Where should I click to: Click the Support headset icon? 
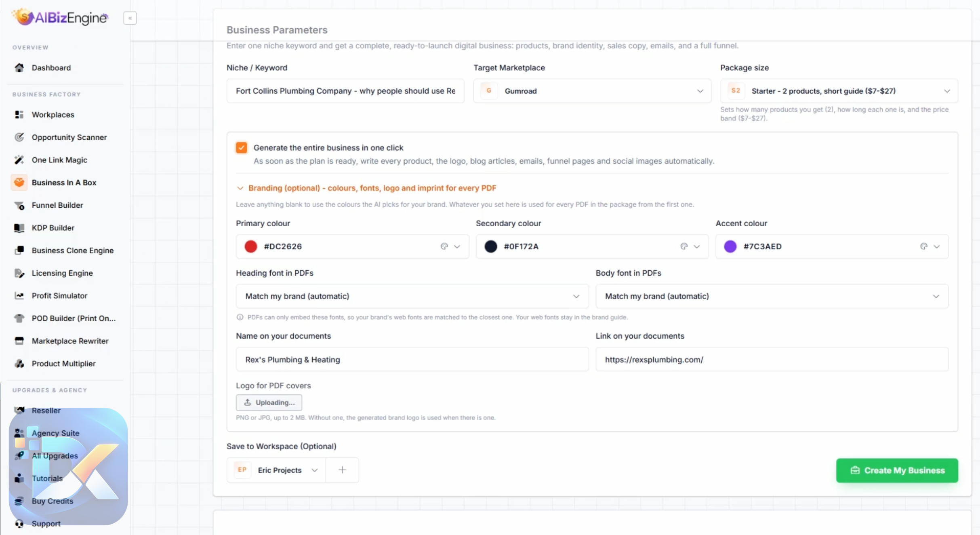[19, 524]
